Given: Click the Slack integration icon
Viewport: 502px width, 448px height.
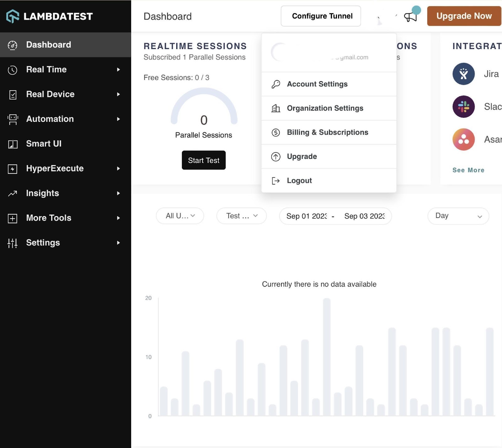Looking at the screenshot, I should point(463,107).
